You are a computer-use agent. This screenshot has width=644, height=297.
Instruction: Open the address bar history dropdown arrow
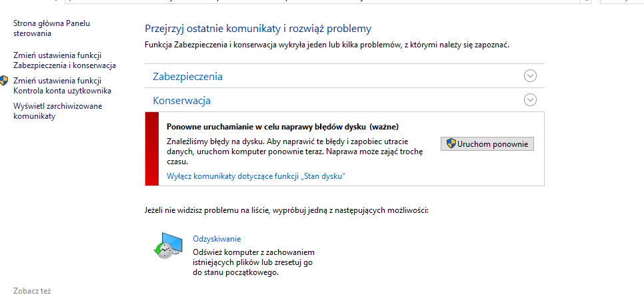point(585,1)
